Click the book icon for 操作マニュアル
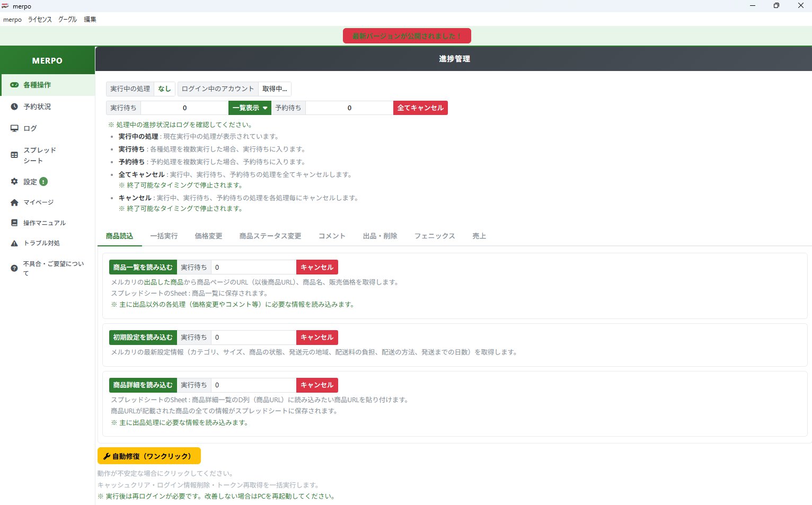Image resolution: width=812 pixels, height=505 pixels. pyautogui.click(x=14, y=223)
